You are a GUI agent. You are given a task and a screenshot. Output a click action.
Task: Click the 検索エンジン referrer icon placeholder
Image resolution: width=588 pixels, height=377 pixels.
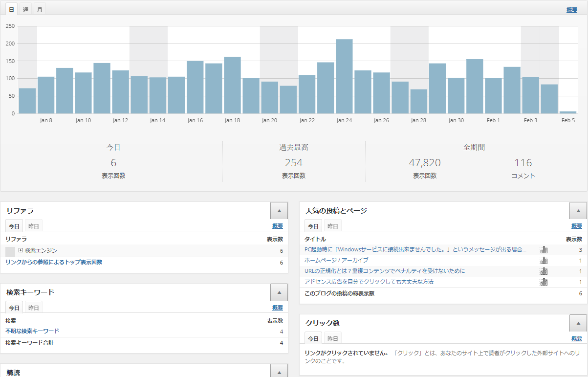click(x=10, y=251)
